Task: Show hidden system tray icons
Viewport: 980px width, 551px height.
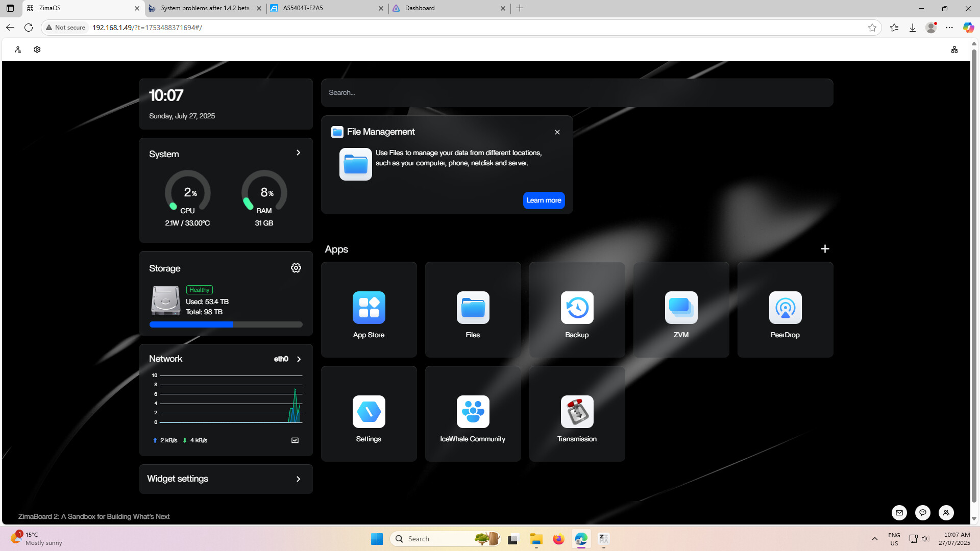Action: coord(874,539)
